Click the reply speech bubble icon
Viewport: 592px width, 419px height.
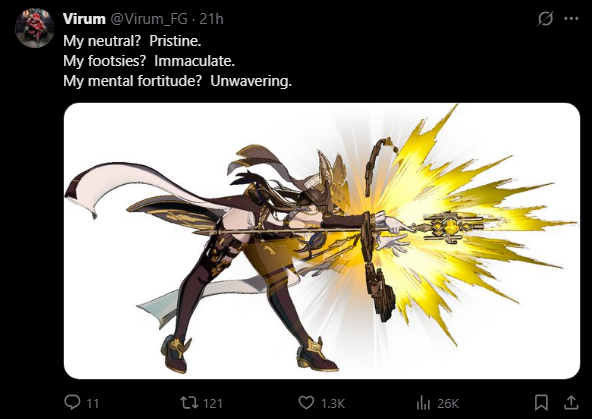[x=72, y=402]
